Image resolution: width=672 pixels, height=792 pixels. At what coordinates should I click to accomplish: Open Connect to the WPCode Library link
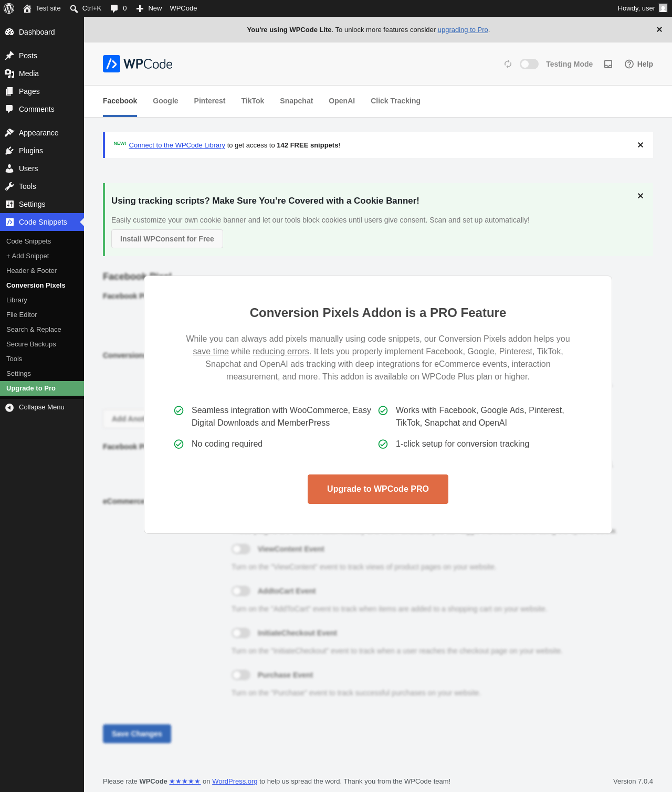[x=177, y=145]
